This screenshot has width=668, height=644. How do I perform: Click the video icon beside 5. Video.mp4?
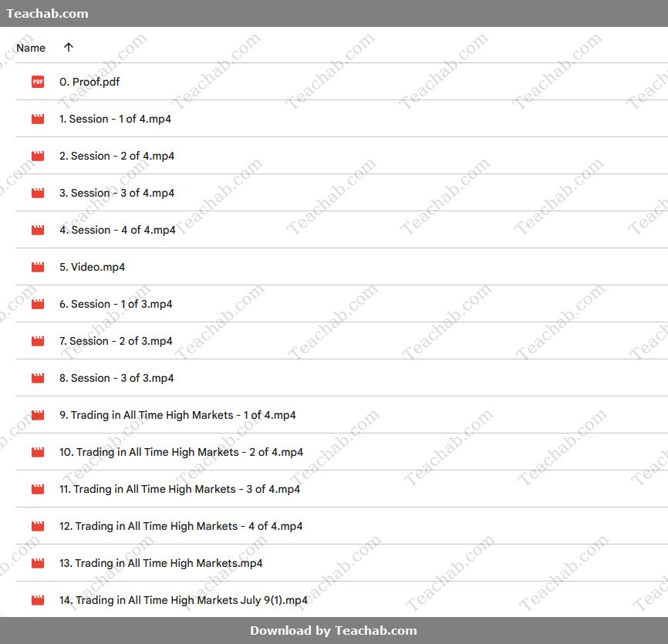click(38, 267)
